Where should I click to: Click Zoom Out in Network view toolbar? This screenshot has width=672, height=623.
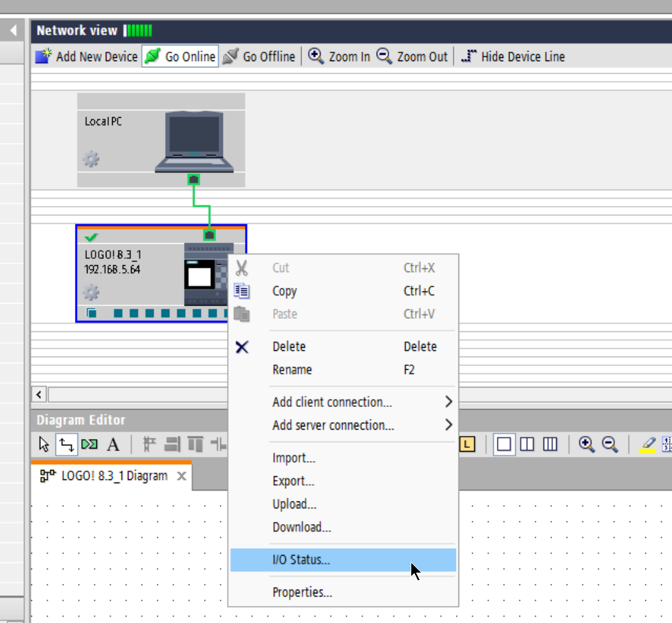point(412,57)
